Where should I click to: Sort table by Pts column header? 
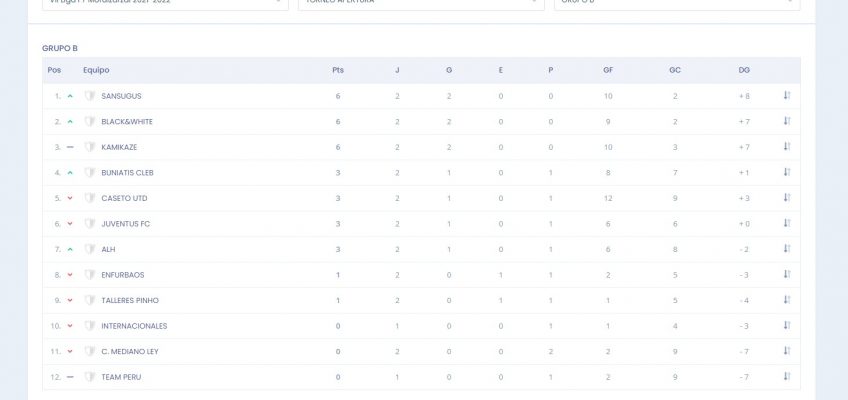(338, 70)
